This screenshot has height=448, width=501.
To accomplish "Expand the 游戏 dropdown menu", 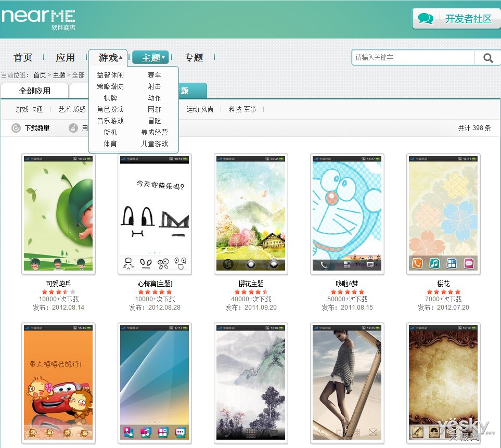I will (108, 58).
